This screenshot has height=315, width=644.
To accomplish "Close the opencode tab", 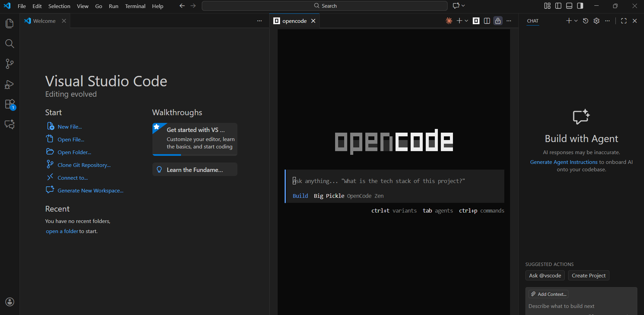I will coord(313,21).
